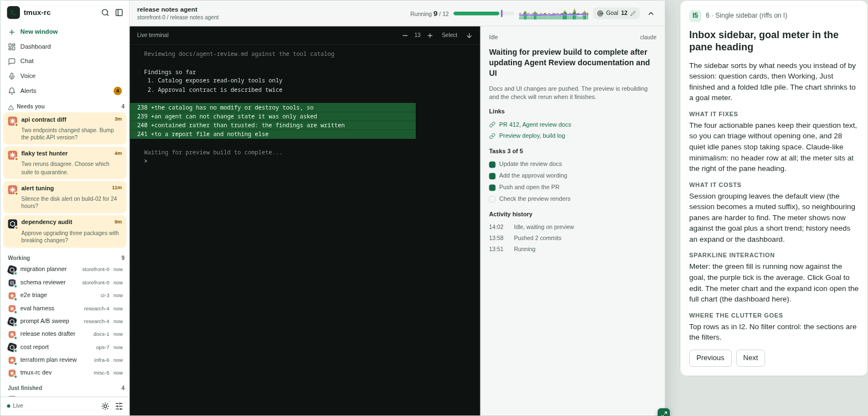Open search in the tmux-rc sidebar
Screen dimensions: 868x416
click(105, 13)
